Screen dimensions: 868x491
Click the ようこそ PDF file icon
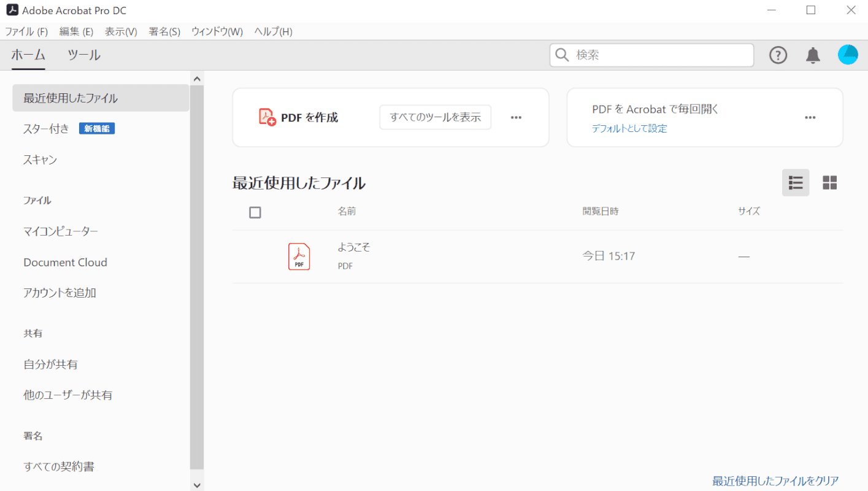pyautogui.click(x=299, y=257)
